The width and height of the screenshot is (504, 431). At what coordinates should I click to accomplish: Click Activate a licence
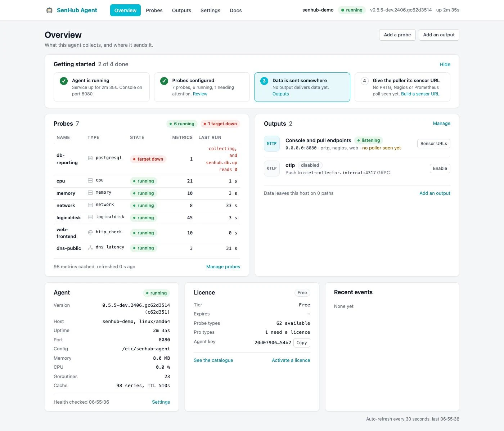pyautogui.click(x=291, y=360)
